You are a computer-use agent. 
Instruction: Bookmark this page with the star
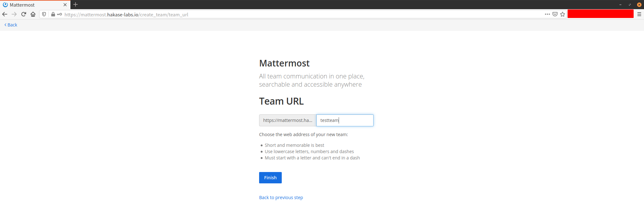(563, 14)
